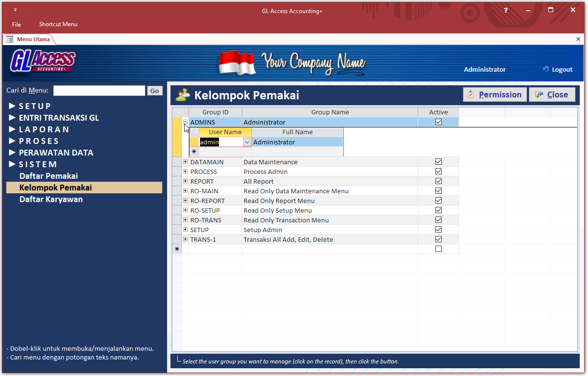This screenshot has height=376, width=588.
Task: Expand the PROCESS group row
Action: point(185,172)
